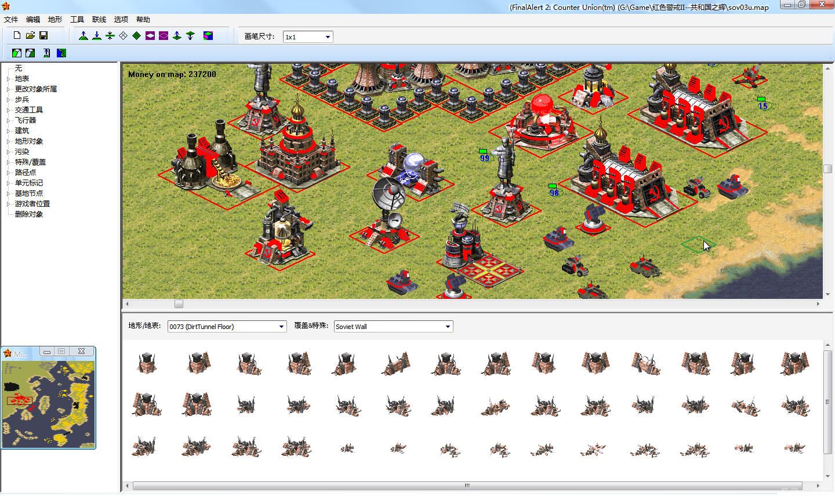Click the cliff with up-arrow icon in the second toolbar row
The height and width of the screenshot is (504, 835).
46,53
